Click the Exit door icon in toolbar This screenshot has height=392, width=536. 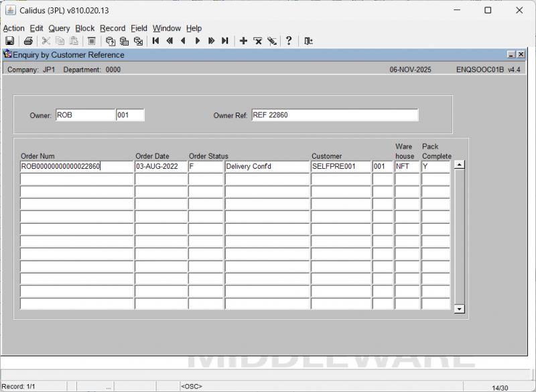pos(308,41)
